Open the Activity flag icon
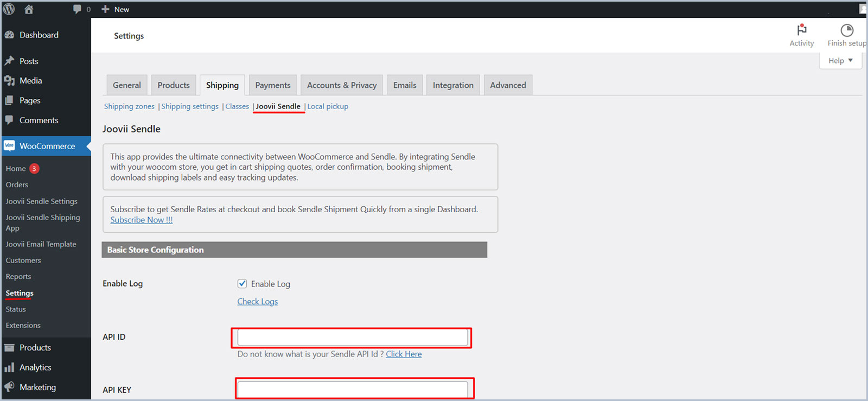The image size is (868, 401). point(801,30)
